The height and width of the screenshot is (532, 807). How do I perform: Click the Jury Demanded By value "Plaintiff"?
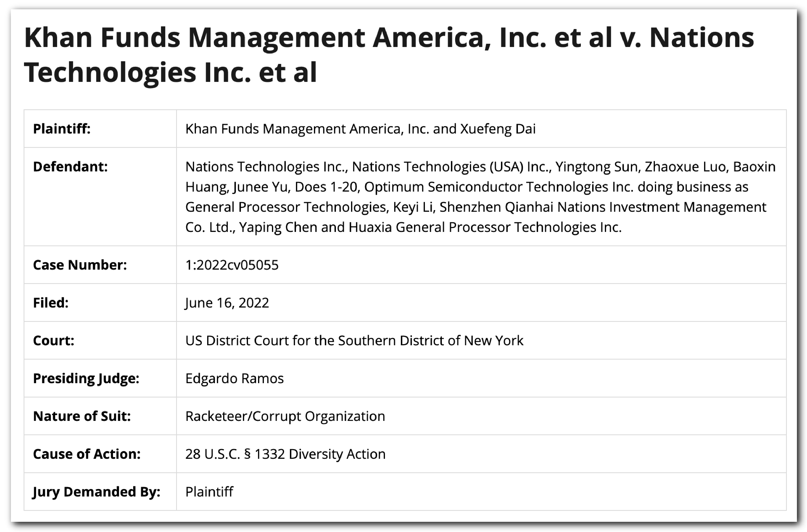click(209, 492)
